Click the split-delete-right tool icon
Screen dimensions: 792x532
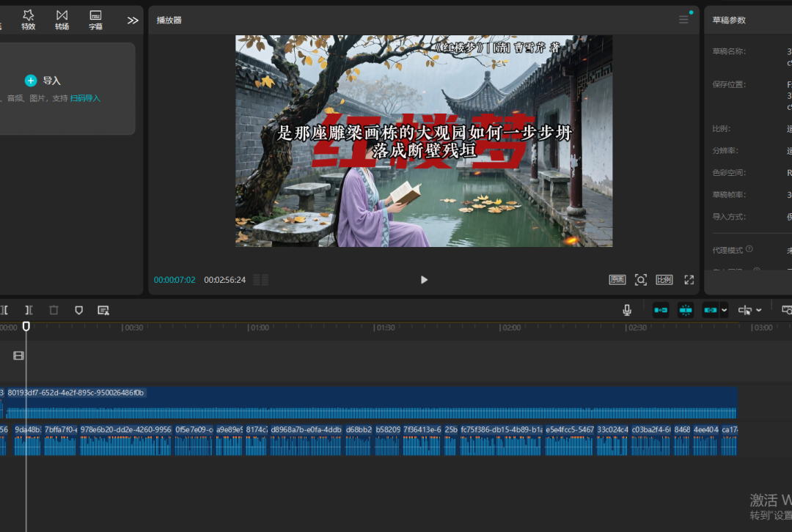coord(29,310)
